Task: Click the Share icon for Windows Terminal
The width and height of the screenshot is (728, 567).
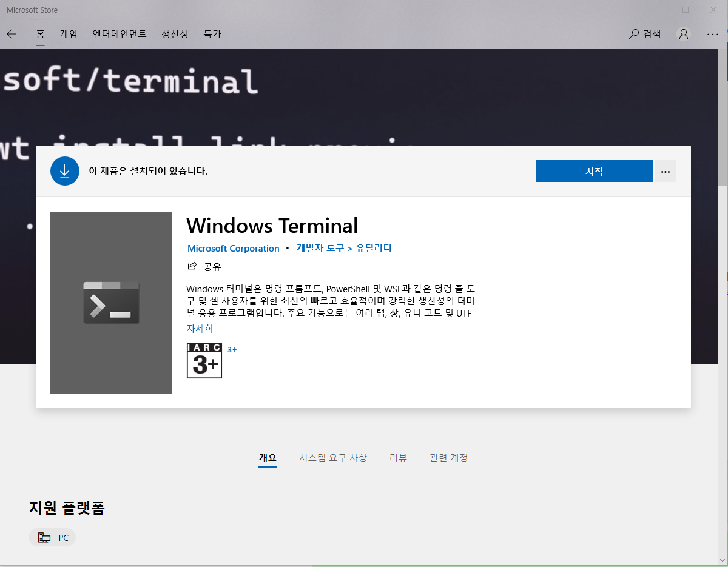Action: tap(192, 266)
